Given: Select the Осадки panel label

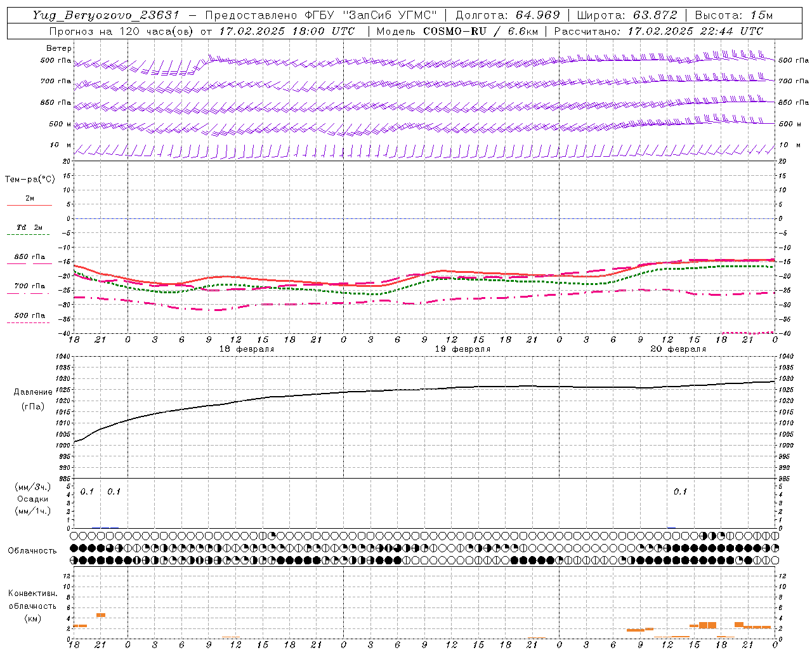Looking at the screenshot, I should [33, 499].
